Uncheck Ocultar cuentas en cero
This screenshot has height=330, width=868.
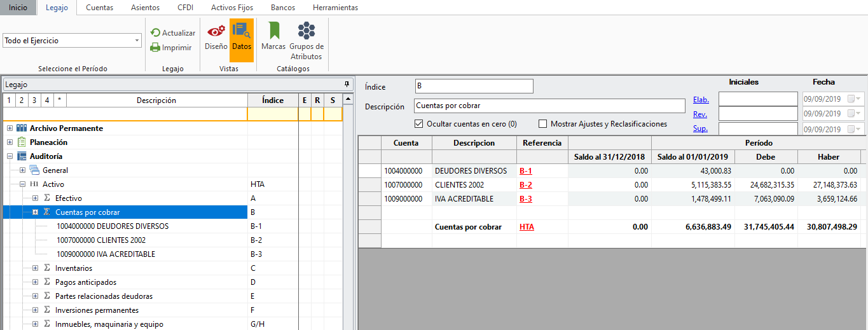coord(419,124)
